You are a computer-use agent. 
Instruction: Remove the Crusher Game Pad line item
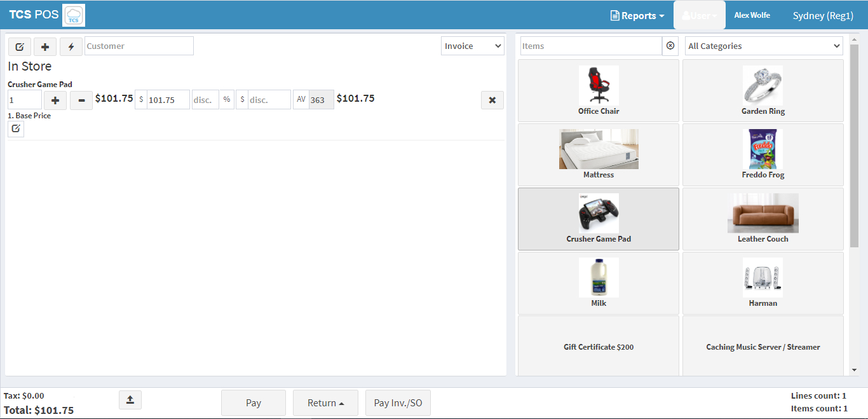[492, 100]
